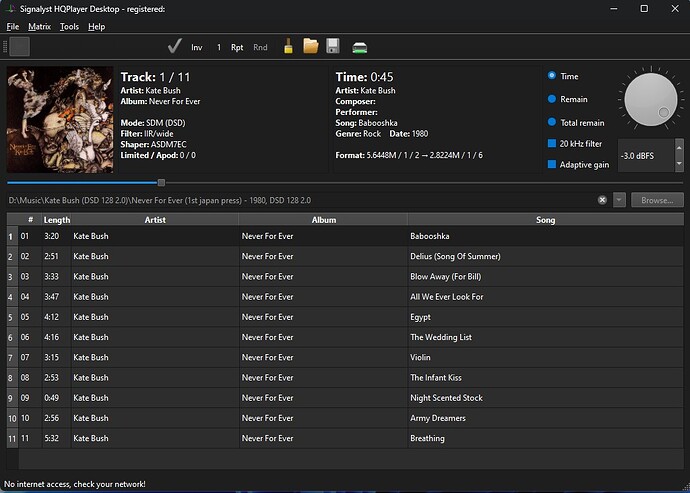Toggle the Inv phase invert button
The height and width of the screenshot is (493, 690).
click(x=197, y=47)
